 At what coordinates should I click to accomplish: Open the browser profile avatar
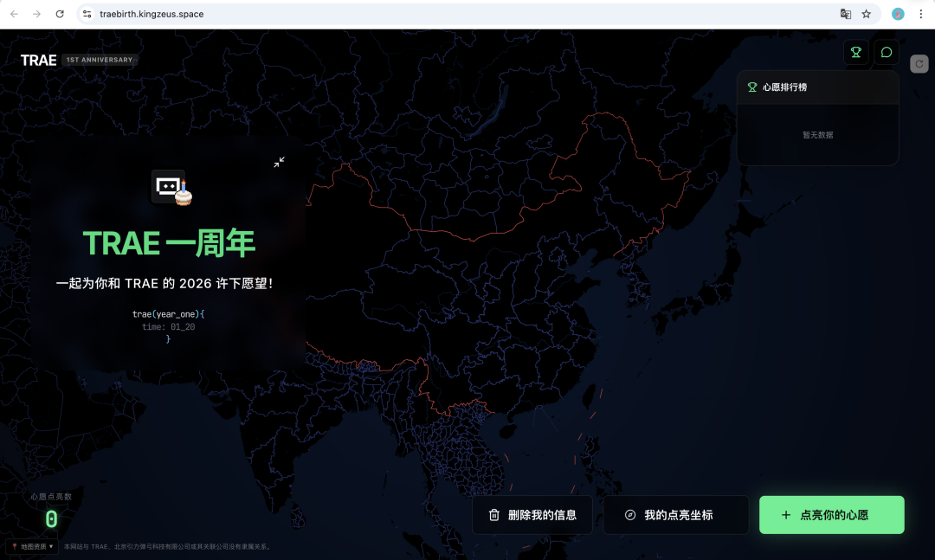[x=898, y=14]
